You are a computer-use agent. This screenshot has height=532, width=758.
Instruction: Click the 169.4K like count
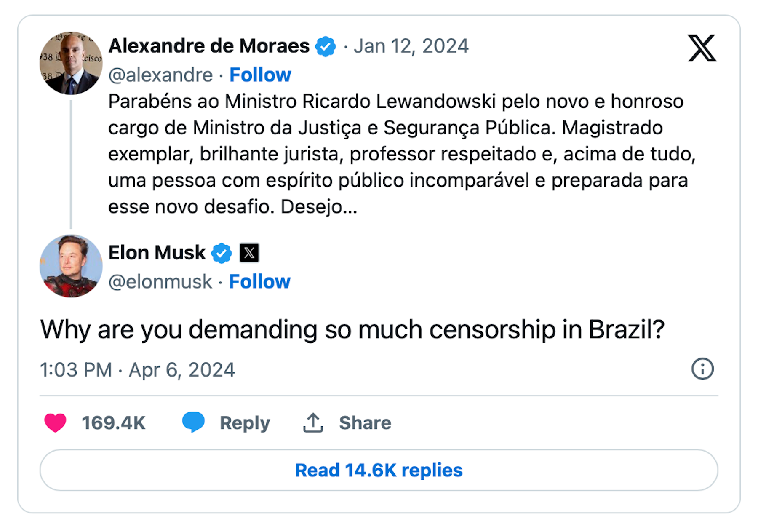[x=113, y=422]
